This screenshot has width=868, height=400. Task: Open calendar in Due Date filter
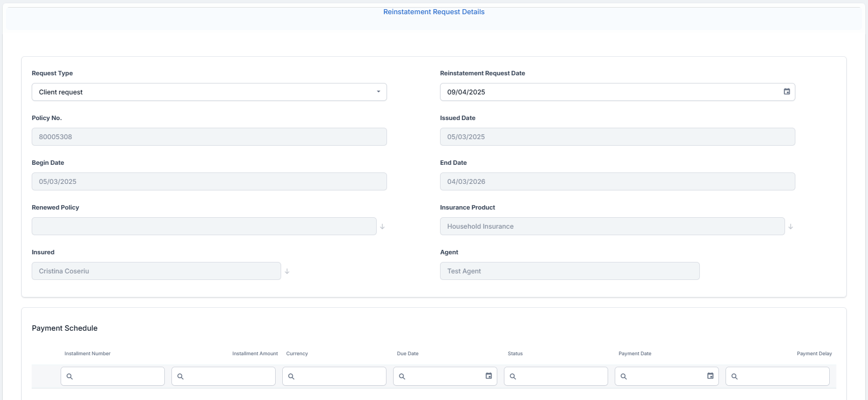(x=489, y=376)
